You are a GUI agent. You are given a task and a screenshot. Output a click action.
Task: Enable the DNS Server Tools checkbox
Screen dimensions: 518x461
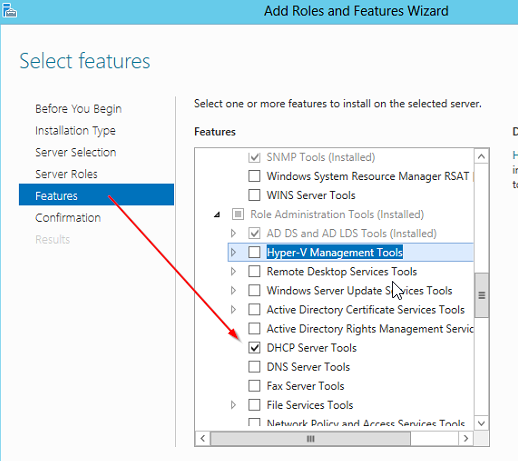coord(254,367)
